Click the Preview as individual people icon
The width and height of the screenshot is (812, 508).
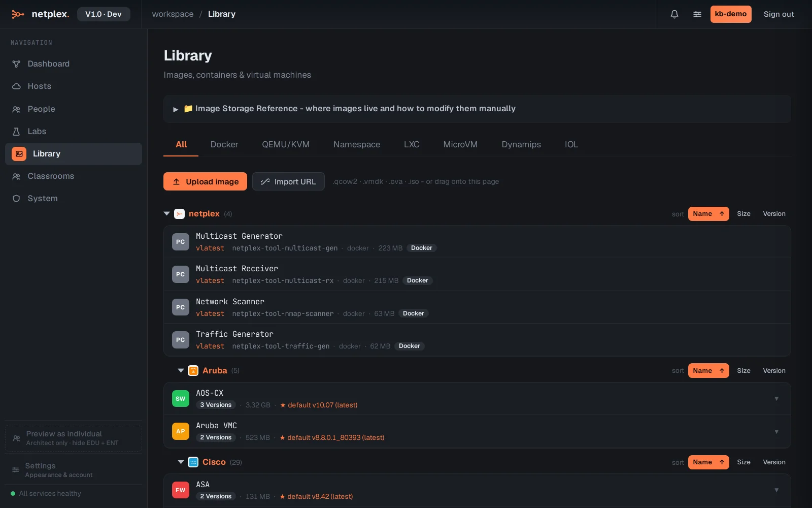17,438
